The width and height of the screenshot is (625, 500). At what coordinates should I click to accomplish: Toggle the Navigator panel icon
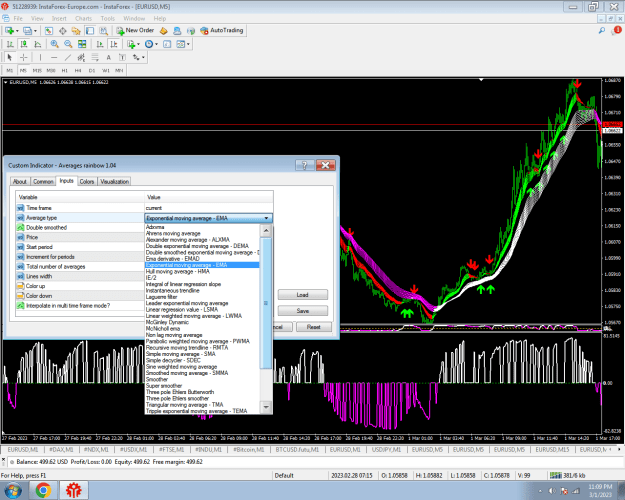76,31
